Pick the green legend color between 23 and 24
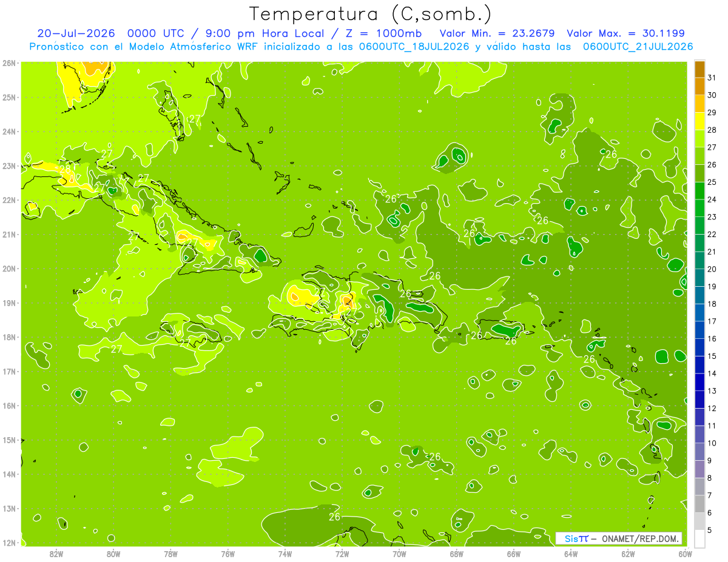 point(699,209)
